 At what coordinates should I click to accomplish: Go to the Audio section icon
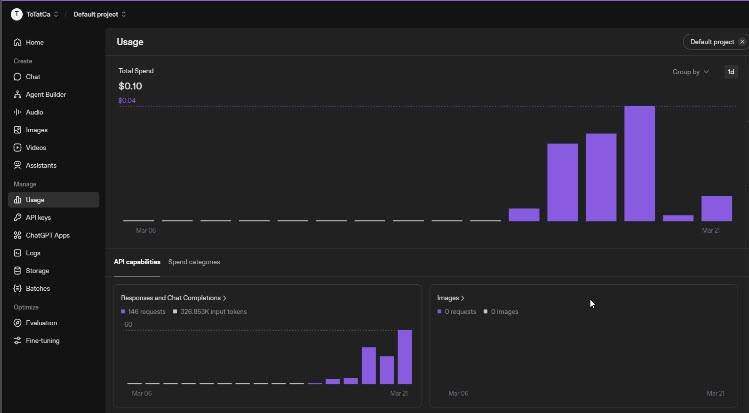click(18, 112)
